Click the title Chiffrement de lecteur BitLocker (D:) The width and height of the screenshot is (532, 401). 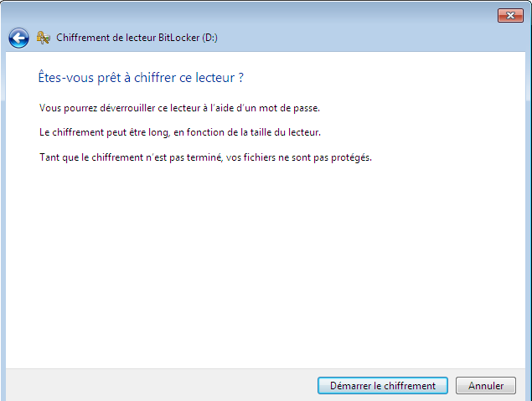click(x=137, y=38)
